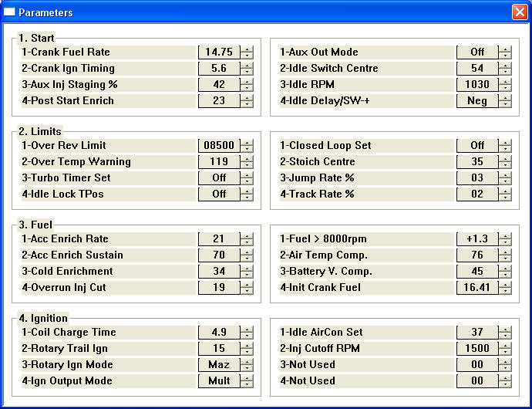Click the Aux Inj Staging % value field

click(219, 85)
